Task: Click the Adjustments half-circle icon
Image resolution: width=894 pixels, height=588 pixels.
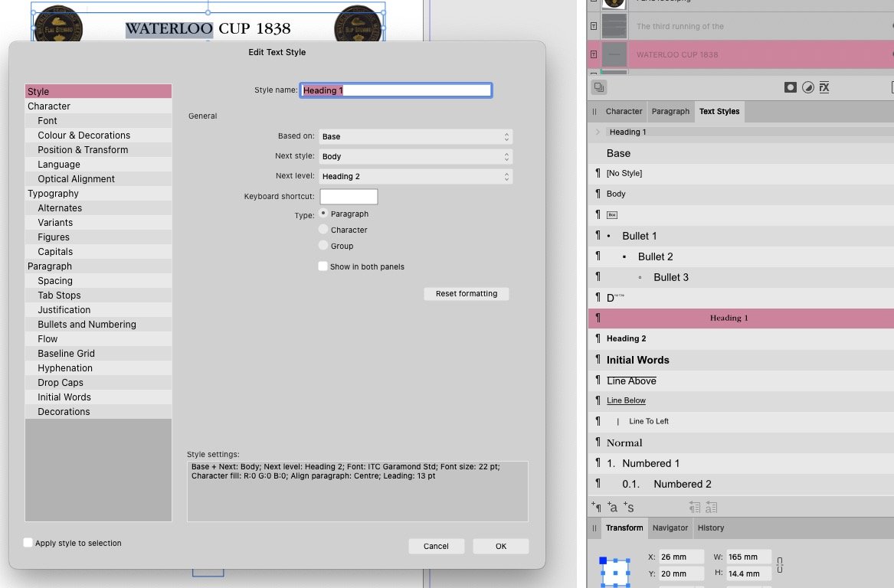Action: 807,87
